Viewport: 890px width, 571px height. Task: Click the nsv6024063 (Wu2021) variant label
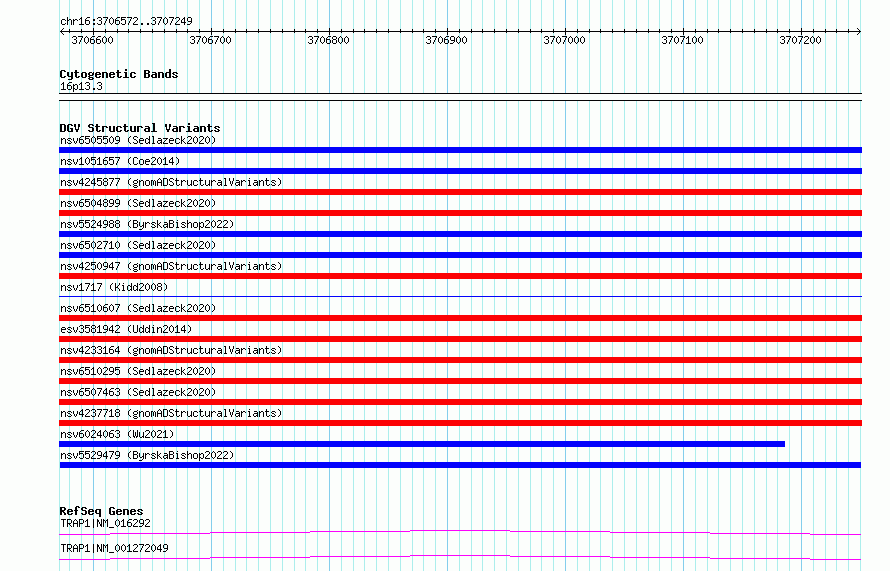[x=117, y=434]
